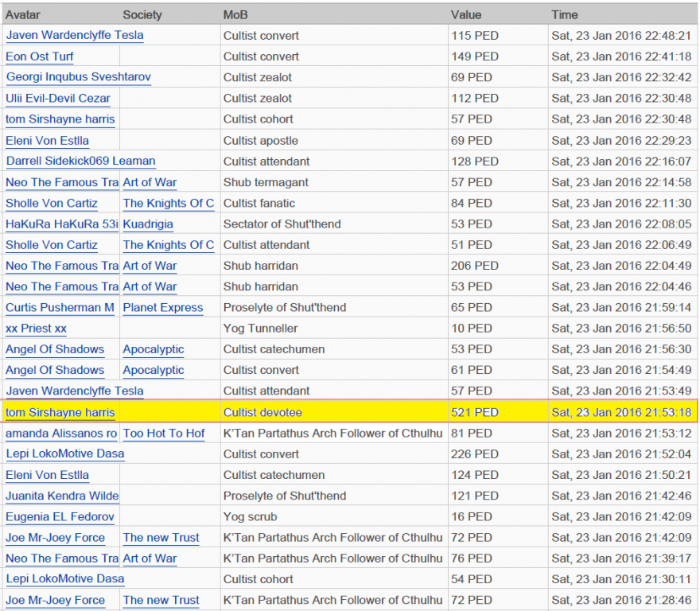Viewport: 700px width, 611px height.
Task: Click the Too Hot To Hof society link
Action: 163,433
